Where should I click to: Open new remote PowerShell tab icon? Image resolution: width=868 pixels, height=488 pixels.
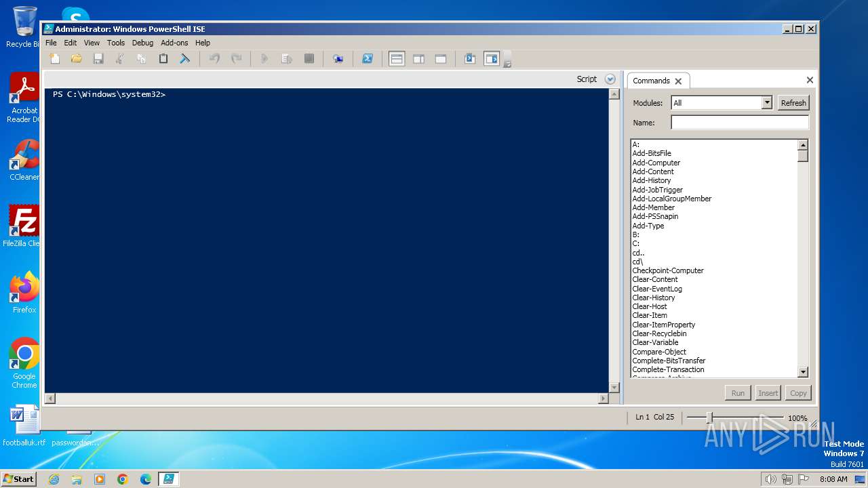tap(338, 59)
